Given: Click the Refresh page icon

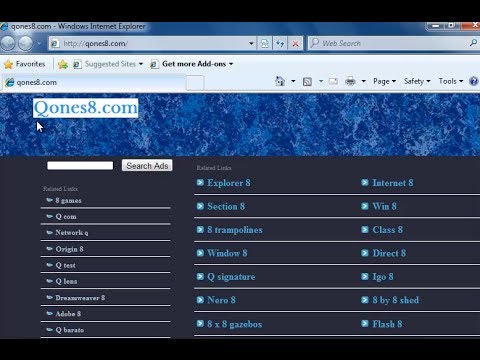Looking at the screenshot, I should (x=280, y=44).
